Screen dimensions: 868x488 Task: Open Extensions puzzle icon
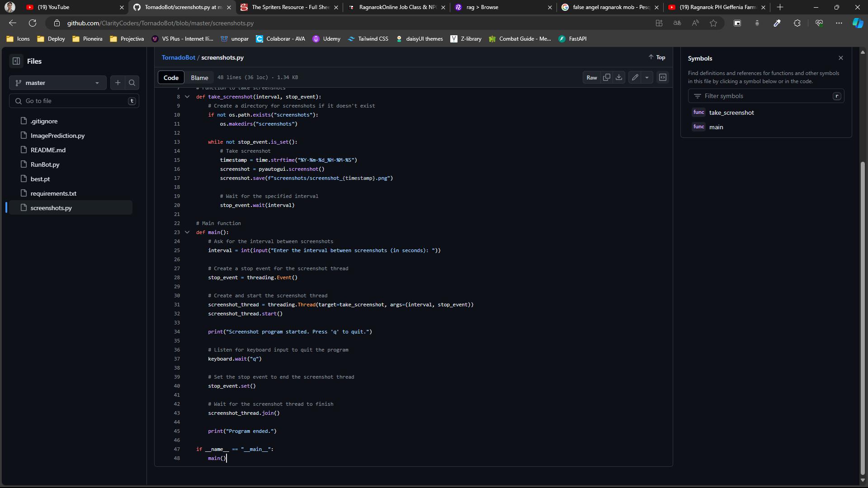click(x=797, y=23)
